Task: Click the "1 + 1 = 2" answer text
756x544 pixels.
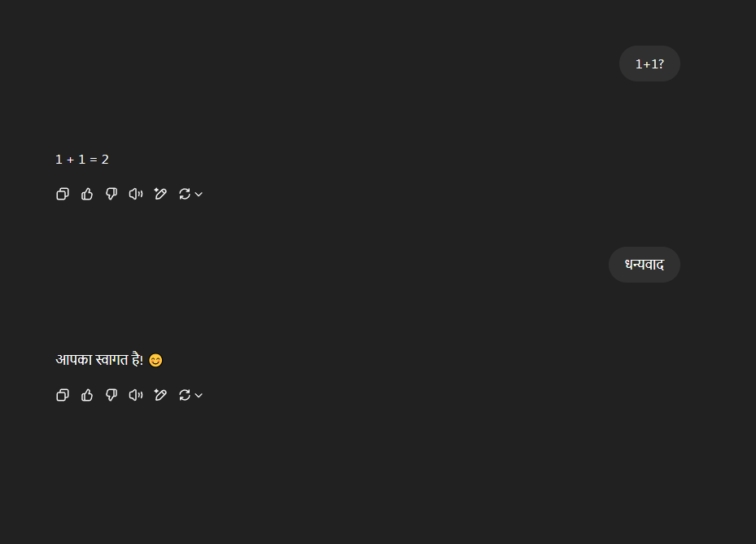Action: tap(82, 160)
